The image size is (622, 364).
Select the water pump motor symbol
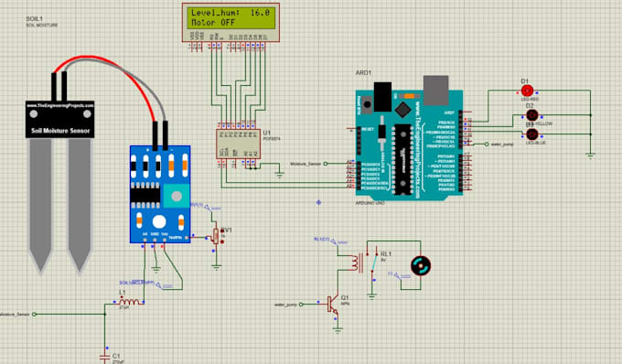421,265
